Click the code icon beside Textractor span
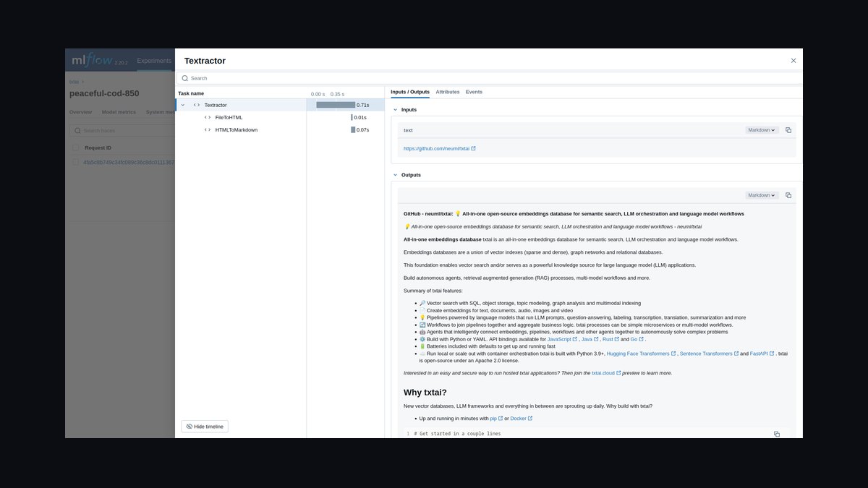 [197, 105]
